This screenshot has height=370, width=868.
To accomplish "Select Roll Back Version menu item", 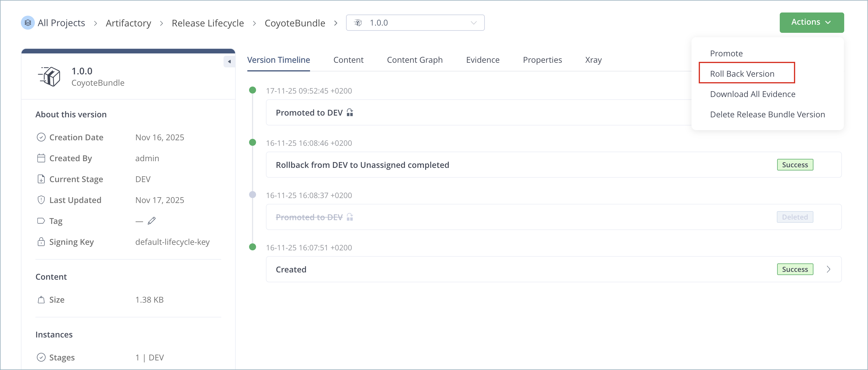I will coord(742,74).
